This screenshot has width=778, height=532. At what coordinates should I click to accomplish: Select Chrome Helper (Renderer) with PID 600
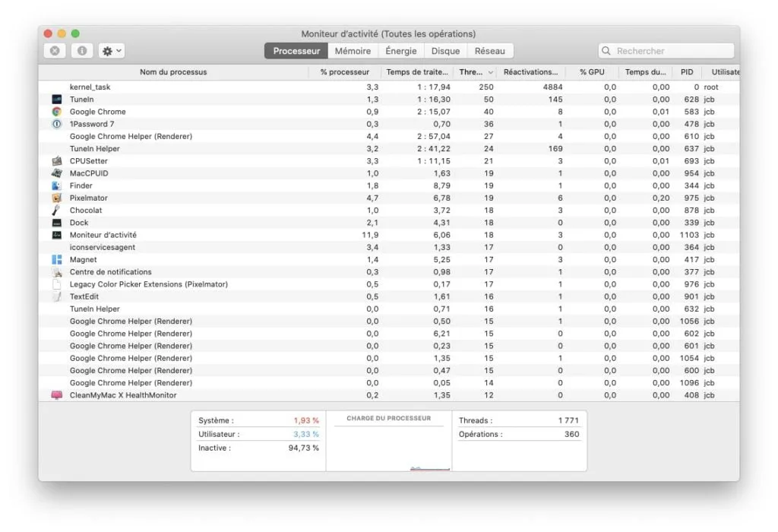point(389,370)
